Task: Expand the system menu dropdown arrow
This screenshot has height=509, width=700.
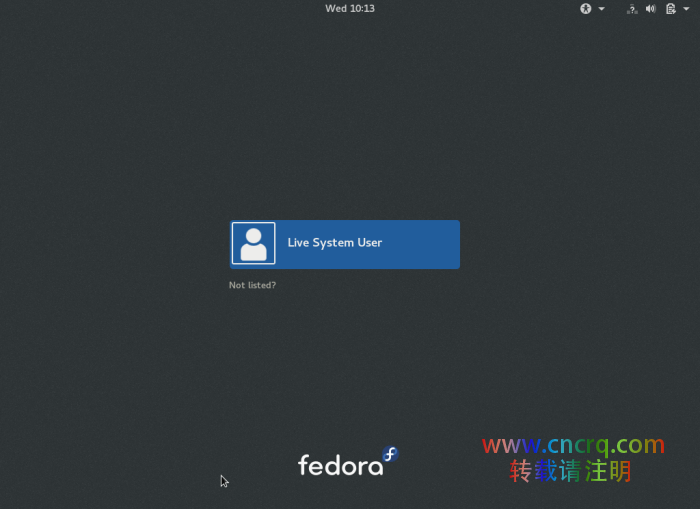Action: pyautogui.click(x=686, y=8)
